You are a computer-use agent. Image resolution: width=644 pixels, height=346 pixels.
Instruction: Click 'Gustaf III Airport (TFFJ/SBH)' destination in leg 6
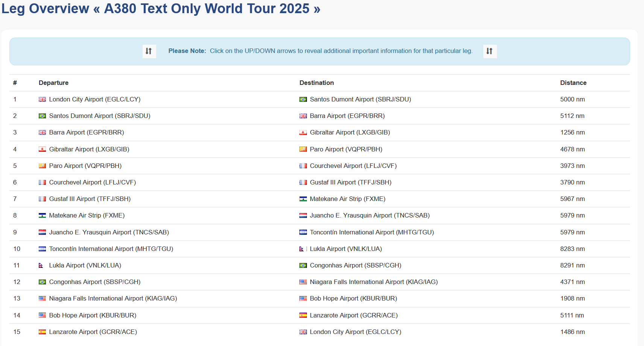click(351, 183)
